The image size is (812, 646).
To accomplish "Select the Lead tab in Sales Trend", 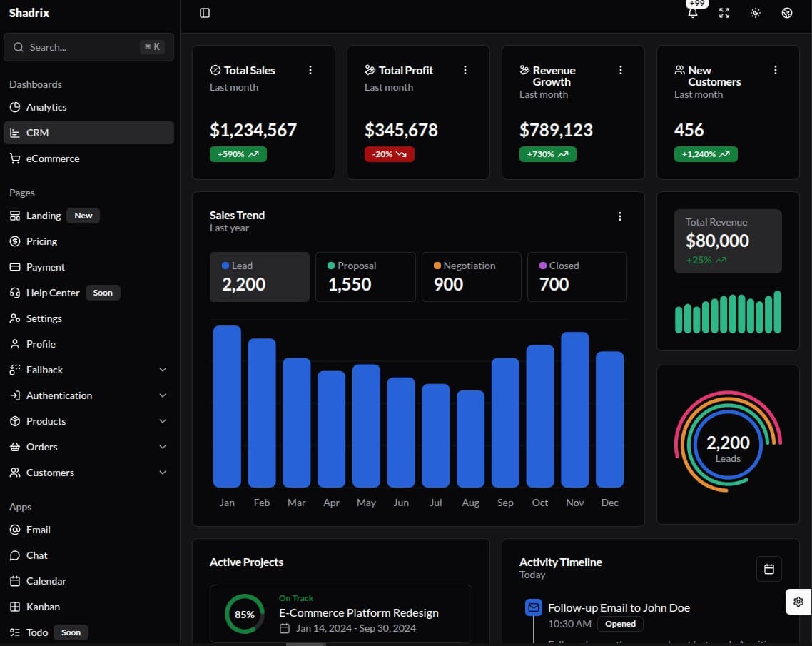I will pyautogui.click(x=260, y=277).
